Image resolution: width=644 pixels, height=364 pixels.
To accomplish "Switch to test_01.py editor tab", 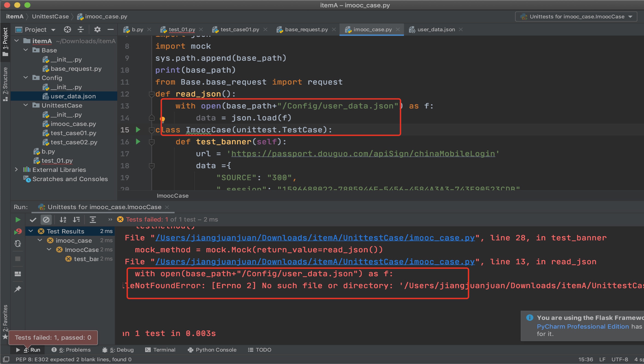I will tap(182, 29).
